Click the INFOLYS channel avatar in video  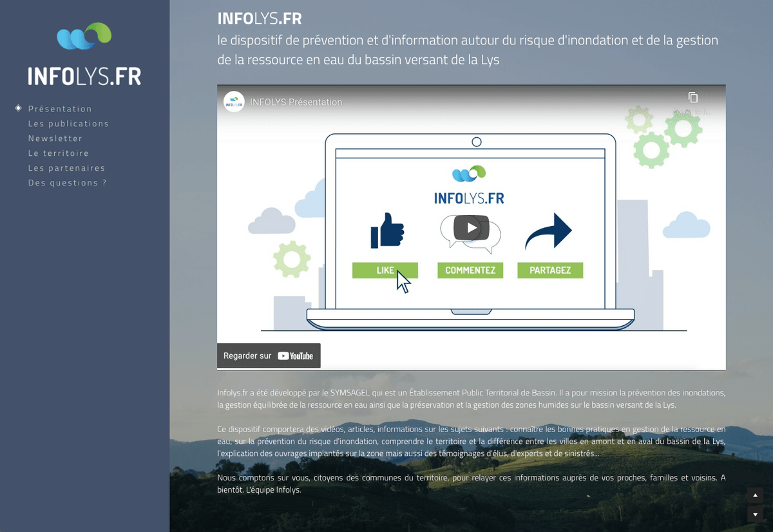234,102
